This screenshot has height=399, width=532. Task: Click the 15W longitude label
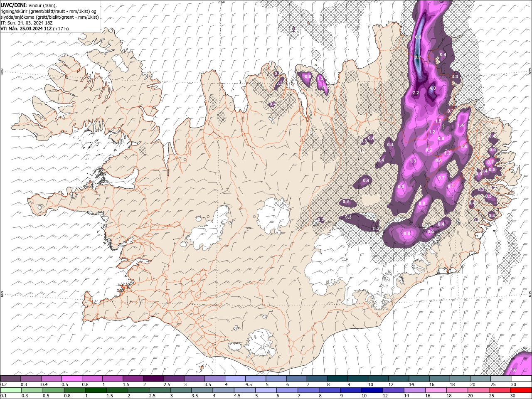click(441, 2)
